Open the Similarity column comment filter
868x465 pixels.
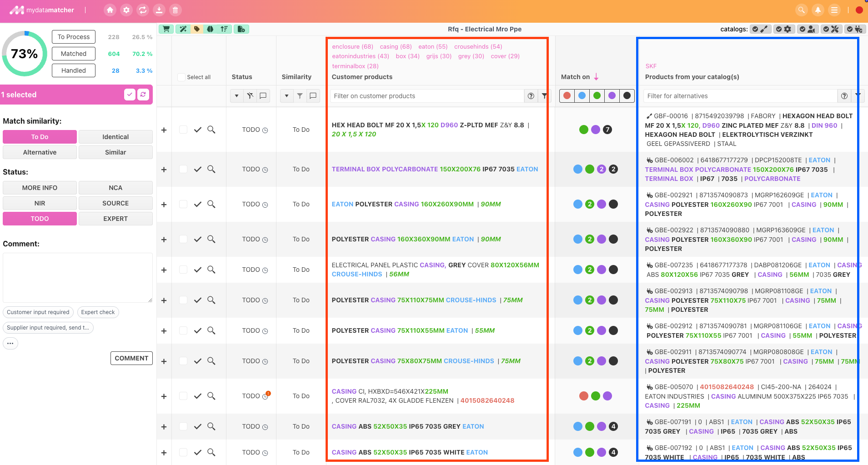(x=313, y=96)
